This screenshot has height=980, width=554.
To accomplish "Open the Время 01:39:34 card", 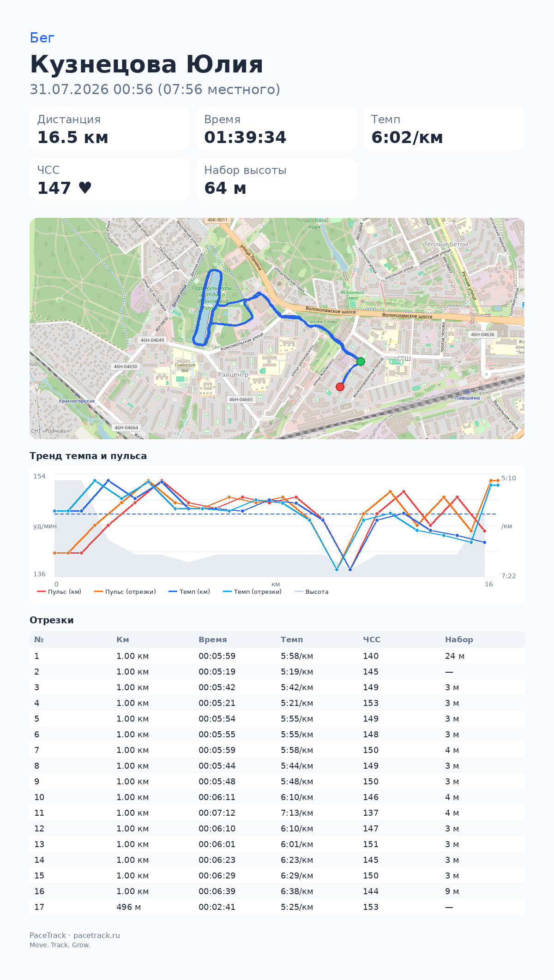I will [x=277, y=129].
